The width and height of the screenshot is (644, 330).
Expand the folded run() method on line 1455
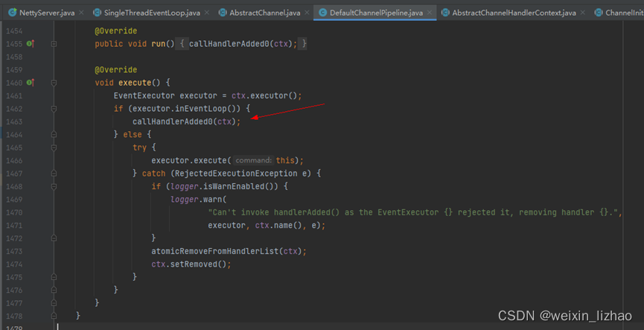[54, 43]
